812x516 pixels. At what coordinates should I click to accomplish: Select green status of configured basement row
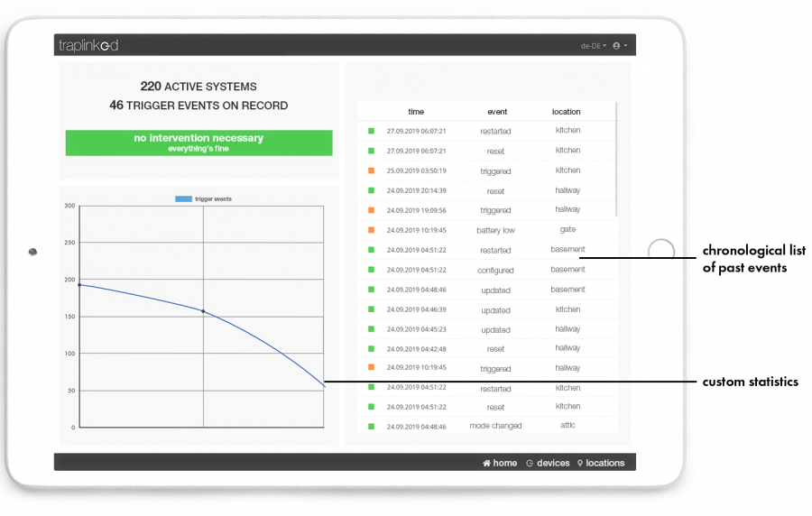(x=372, y=270)
